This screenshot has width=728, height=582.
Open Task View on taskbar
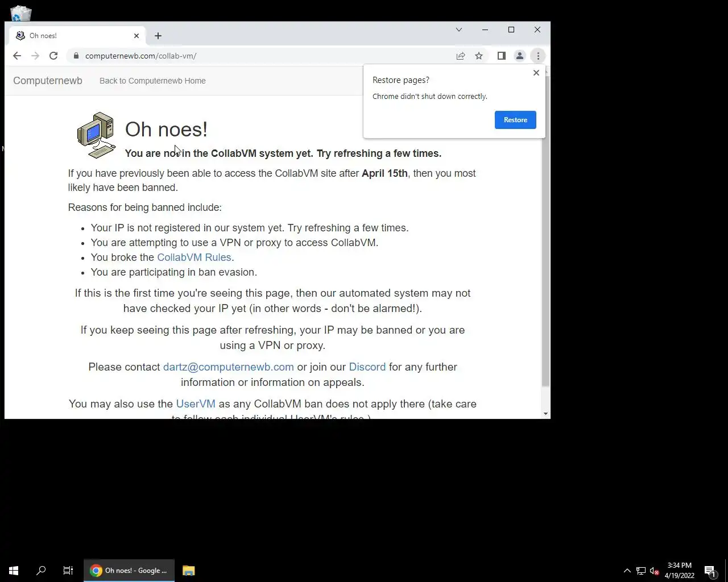tap(68, 571)
